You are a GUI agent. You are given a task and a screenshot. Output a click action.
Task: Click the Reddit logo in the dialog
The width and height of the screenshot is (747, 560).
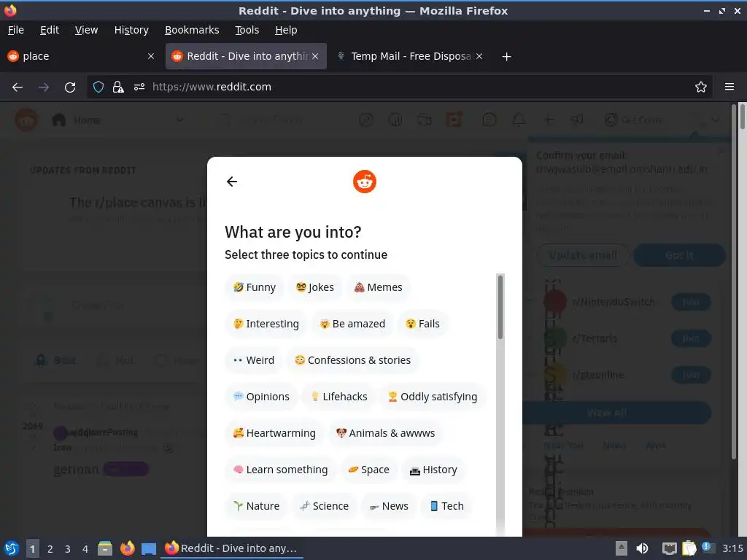[x=365, y=182]
